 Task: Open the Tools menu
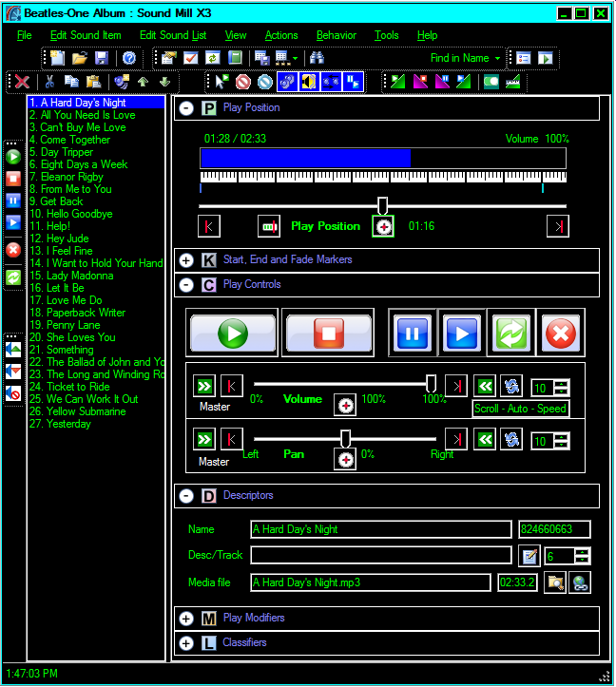(x=386, y=35)
